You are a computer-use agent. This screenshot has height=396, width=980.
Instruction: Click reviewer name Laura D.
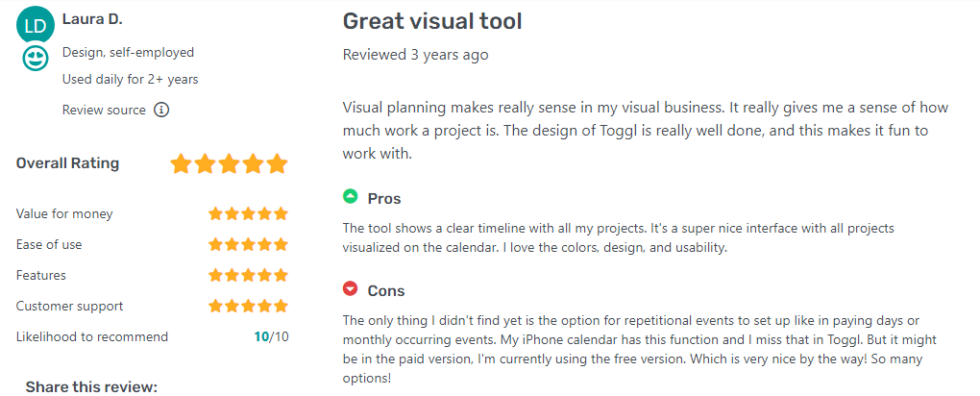click(92, 19)
